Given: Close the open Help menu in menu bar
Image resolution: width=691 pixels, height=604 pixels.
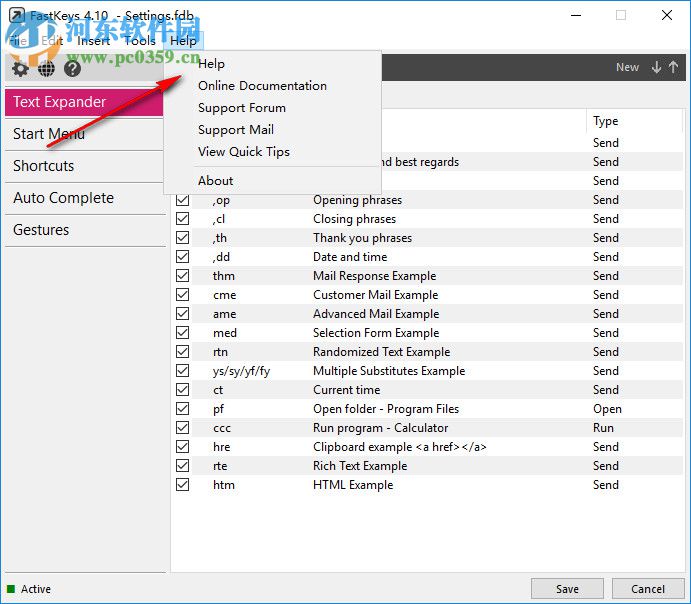Looking at the screenshot, I should tap(183, 41).
